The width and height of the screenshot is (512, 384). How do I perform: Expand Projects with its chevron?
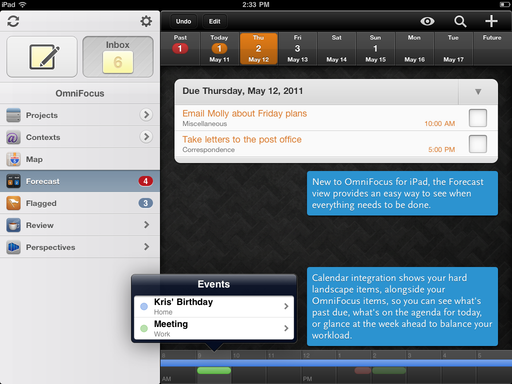[146, 115]
